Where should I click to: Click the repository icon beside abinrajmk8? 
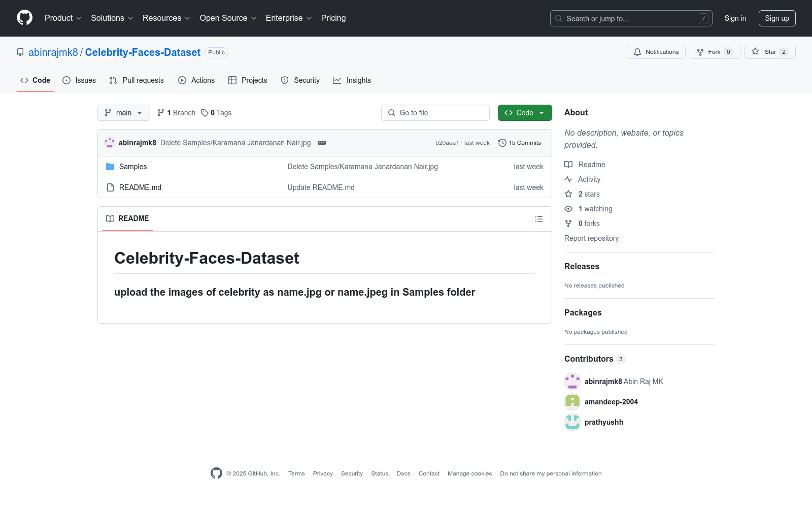[20, 52]
